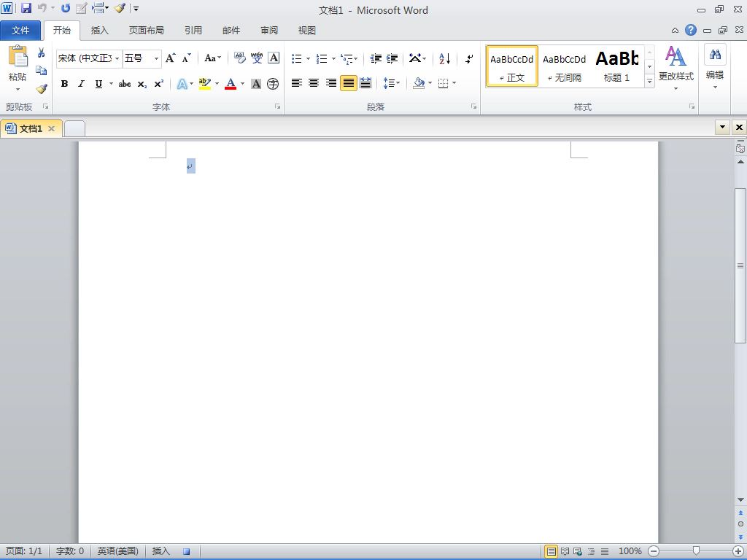Expand the line spacing dropdown
This screenshot has width=747, height=560.
pos(392,83)
